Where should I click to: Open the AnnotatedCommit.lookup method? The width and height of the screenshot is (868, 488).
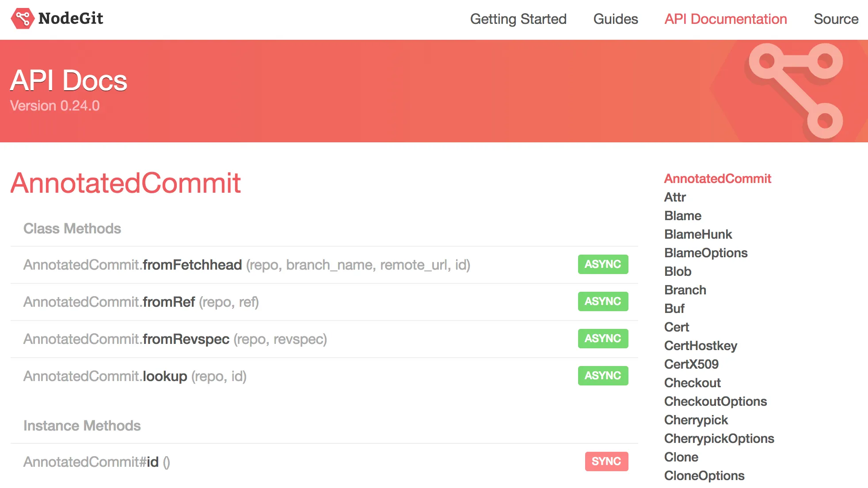click(x=135, y=376)
